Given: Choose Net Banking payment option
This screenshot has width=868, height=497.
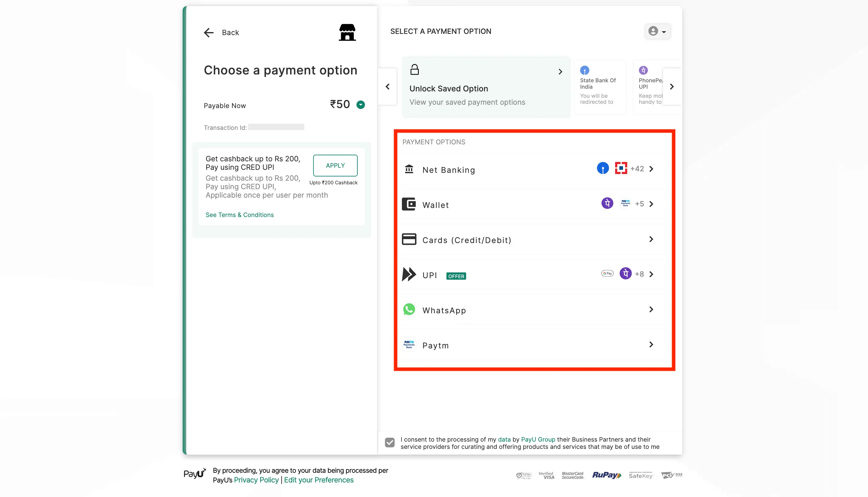Looking at the screenshot, I should pos(531,169).
